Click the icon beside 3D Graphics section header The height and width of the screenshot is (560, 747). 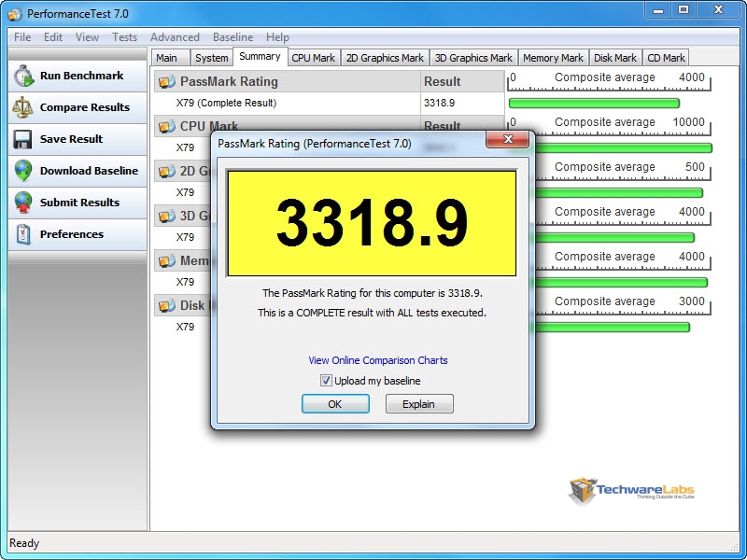coord(167,217)
